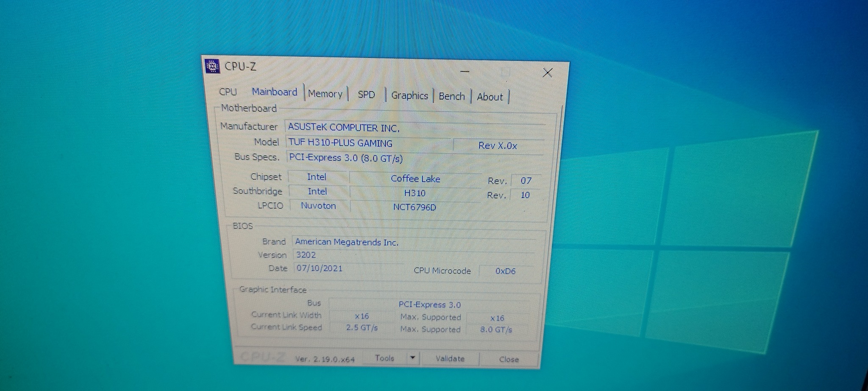The height and width of the screenshot is (391, 868).
Task: Click chipset revision value 07
Action: point(526,181)
